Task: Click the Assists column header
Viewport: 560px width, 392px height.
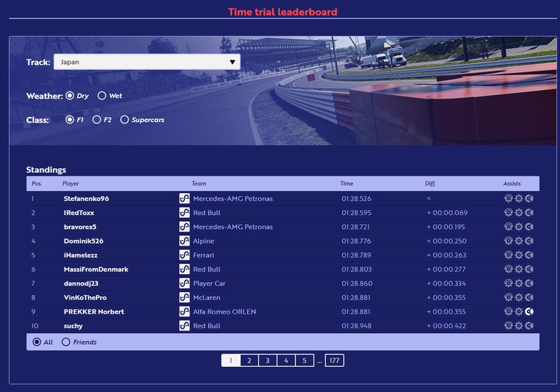Action: point(512,183)
